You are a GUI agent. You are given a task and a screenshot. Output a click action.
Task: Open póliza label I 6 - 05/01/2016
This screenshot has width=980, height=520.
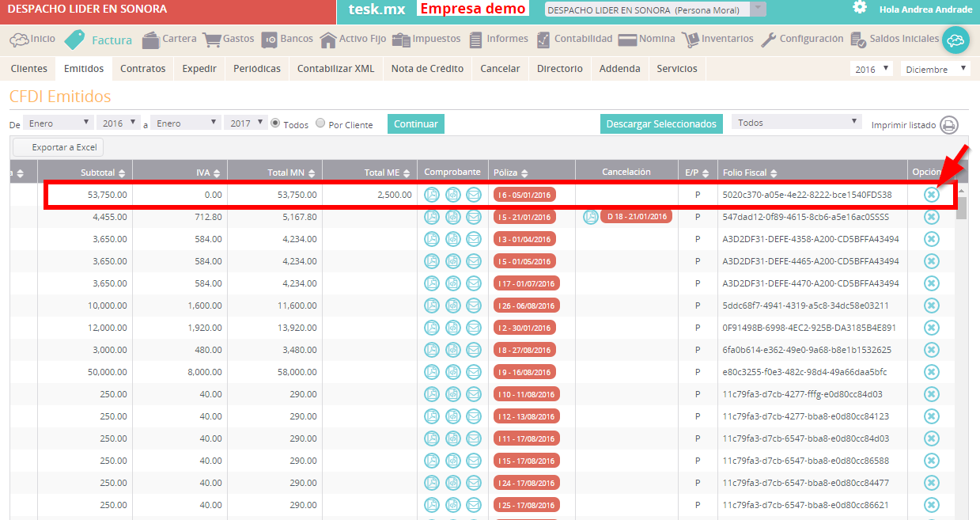pyautogui.click(x=525, y=195)
